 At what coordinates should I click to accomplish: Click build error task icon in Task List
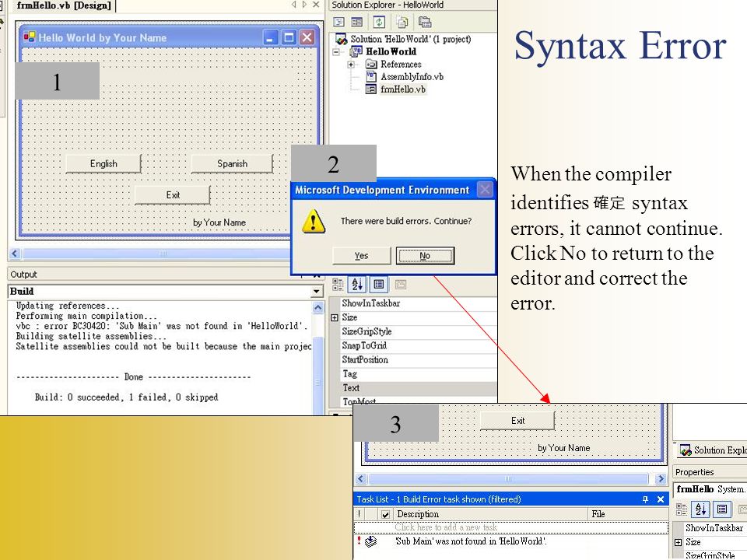coord(370,541)
